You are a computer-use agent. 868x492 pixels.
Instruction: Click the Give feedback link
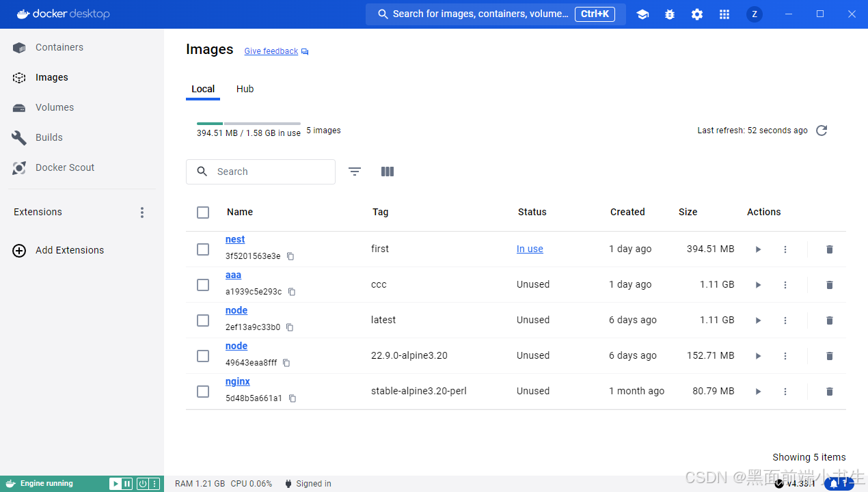(271, 51)
